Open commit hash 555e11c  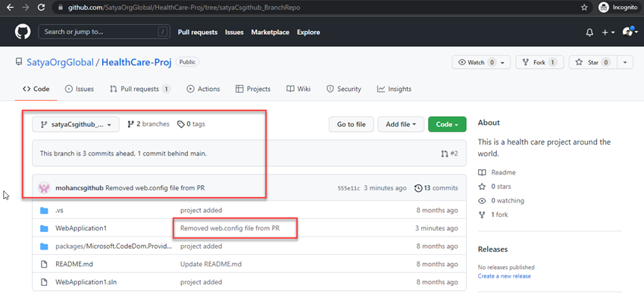(x=349, y=188)
